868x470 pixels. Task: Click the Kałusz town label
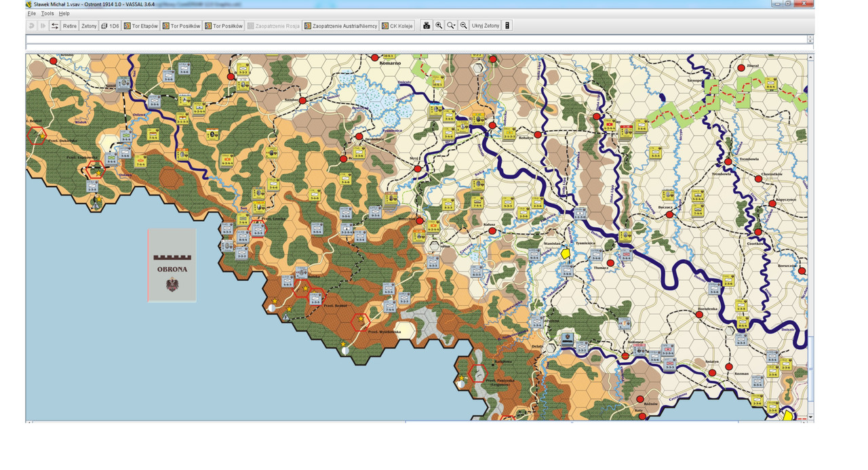[x=490, y=224]
